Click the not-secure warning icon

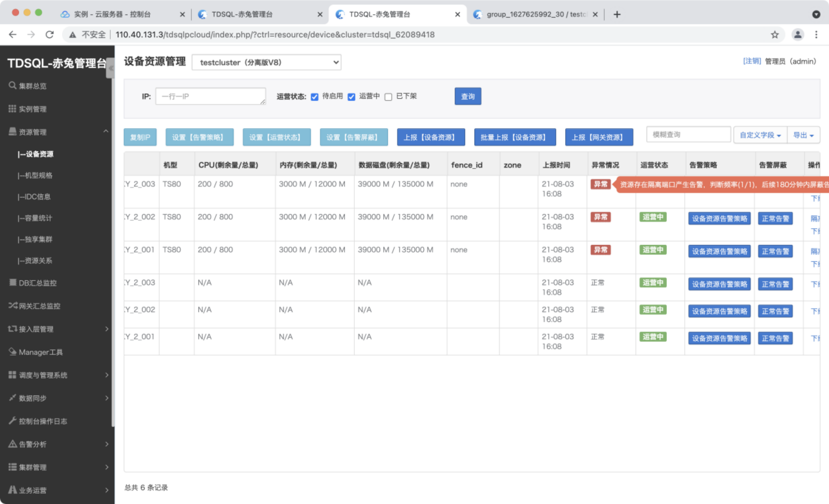72,35
